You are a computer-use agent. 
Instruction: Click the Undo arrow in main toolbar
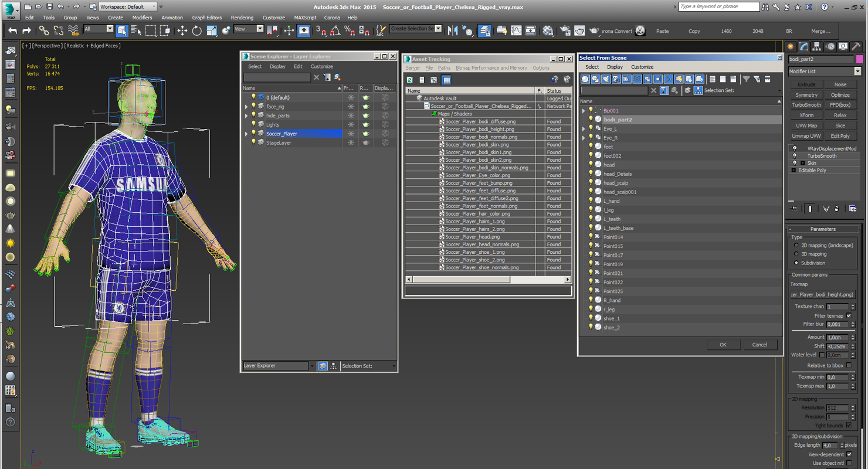(12, 30)
